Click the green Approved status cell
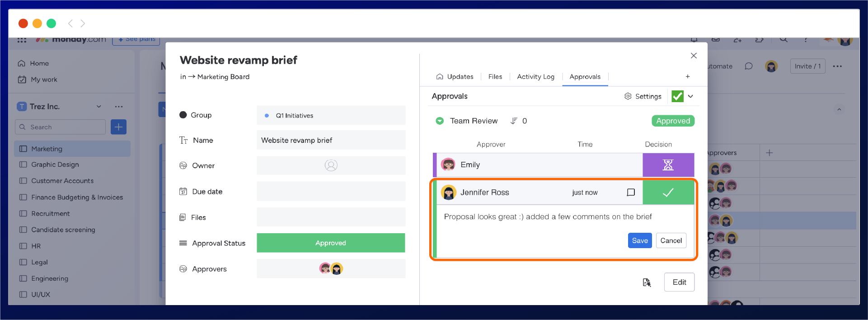 331,243
